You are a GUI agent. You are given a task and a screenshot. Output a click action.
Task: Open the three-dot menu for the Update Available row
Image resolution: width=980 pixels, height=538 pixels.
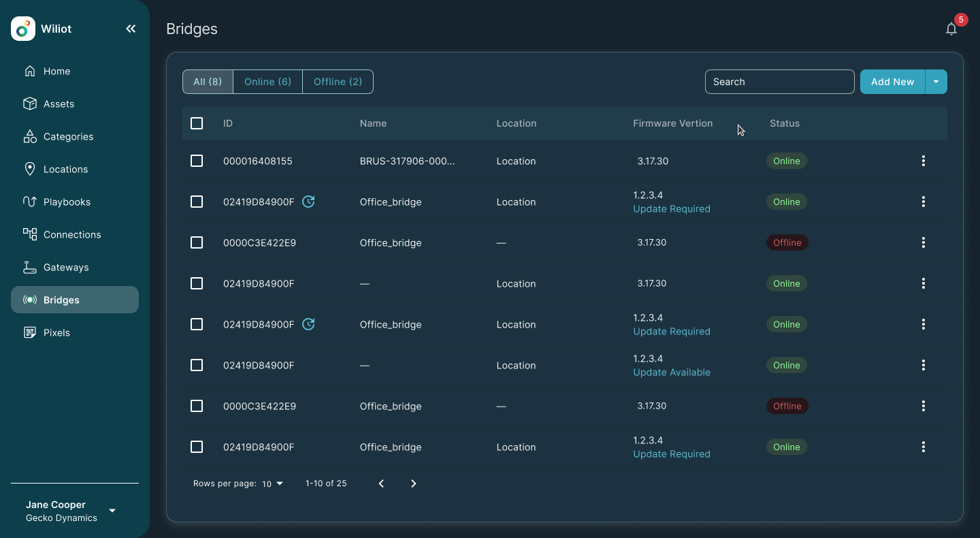924,365
